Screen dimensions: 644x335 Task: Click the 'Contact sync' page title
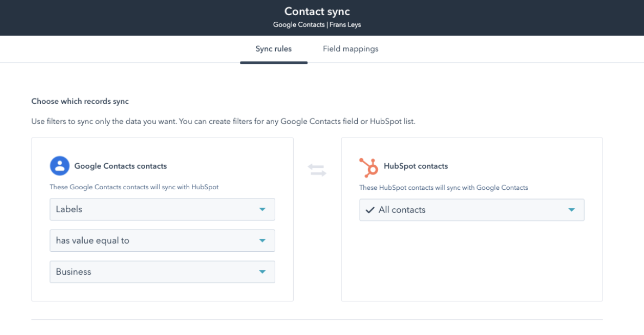317,11
